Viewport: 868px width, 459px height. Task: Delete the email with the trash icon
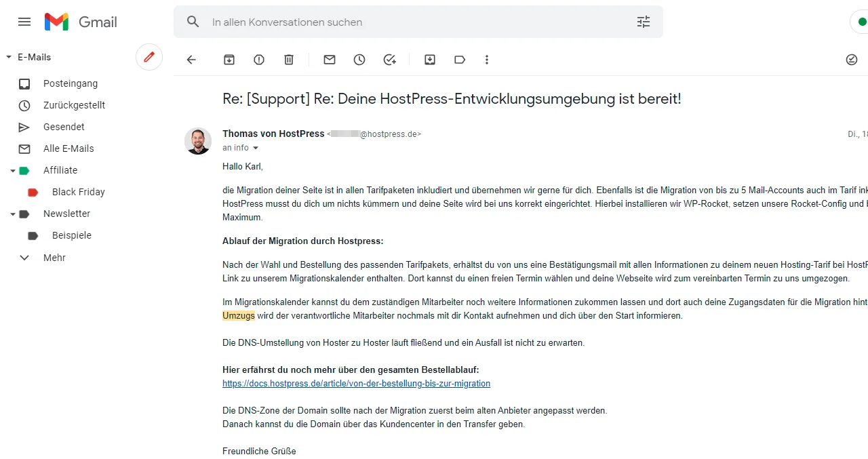click(289, 60)
